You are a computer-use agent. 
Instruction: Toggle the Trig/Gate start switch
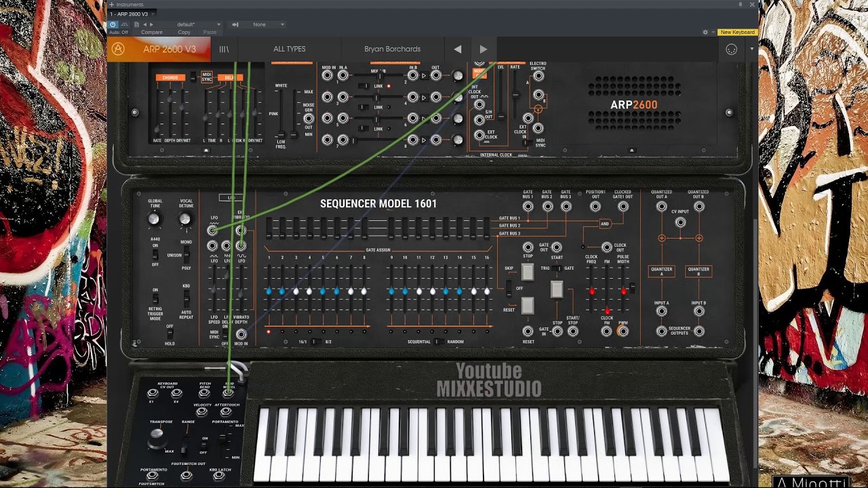point(556,268)
